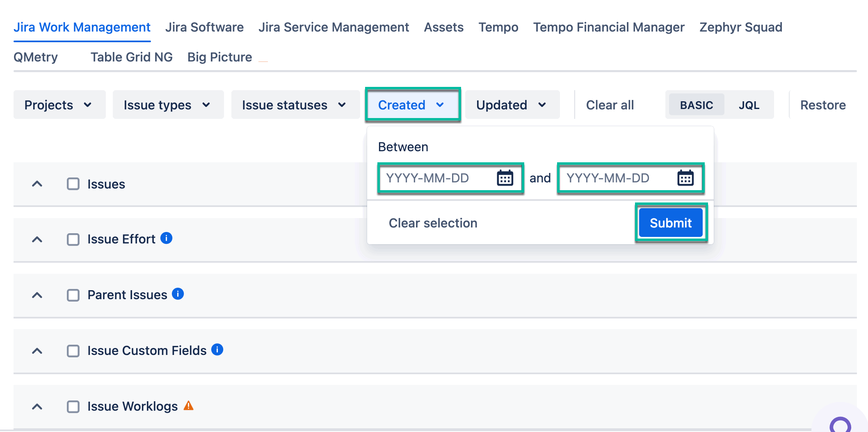868x432 pixels.
Task: Open the Tempo Financial Manager tab
Action: pyautogui.click(x=608, y=27)
